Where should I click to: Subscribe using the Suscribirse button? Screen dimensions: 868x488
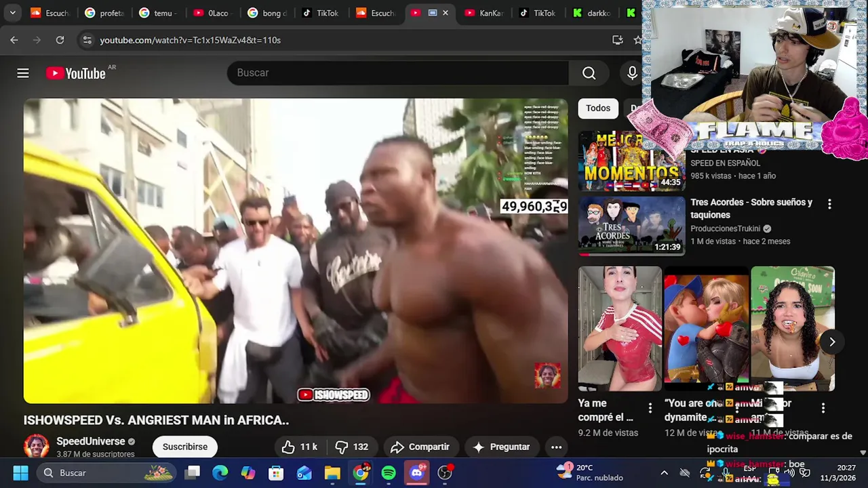pyautogui.click(x=185, y=447)
